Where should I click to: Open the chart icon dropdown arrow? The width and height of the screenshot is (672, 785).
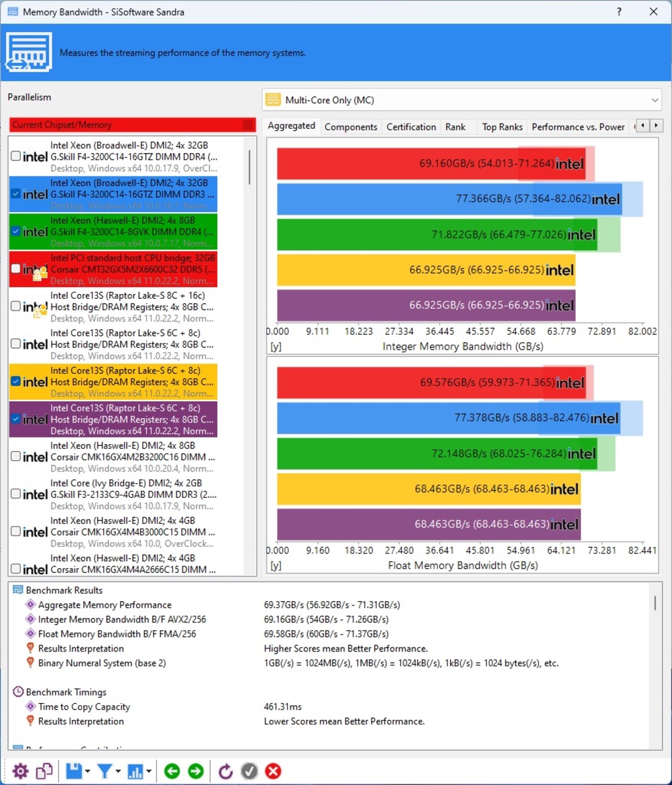click(149, 772)
